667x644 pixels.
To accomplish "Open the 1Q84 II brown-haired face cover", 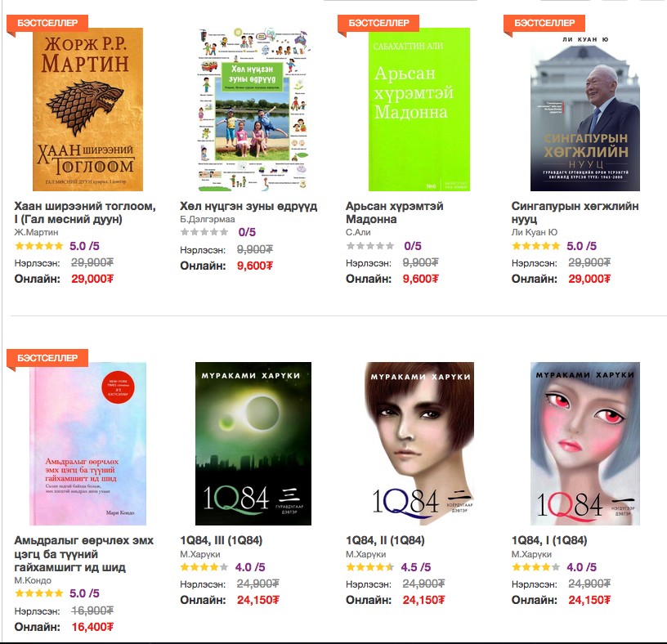I will [419, 444].
